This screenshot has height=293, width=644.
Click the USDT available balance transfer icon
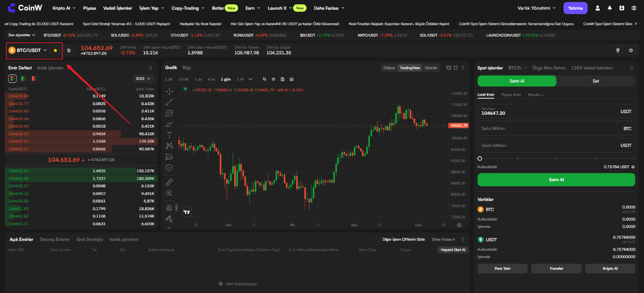click(x=633, y=167)
